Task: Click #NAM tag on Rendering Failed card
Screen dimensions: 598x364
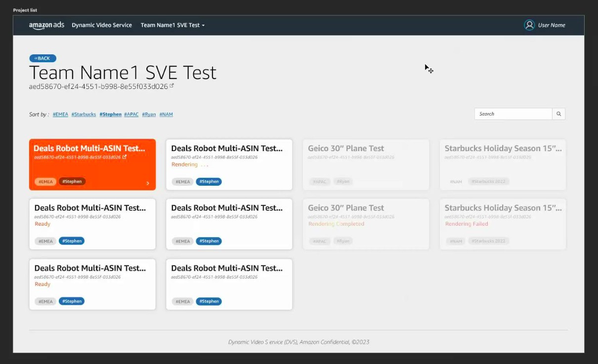Action: (456, 242)
